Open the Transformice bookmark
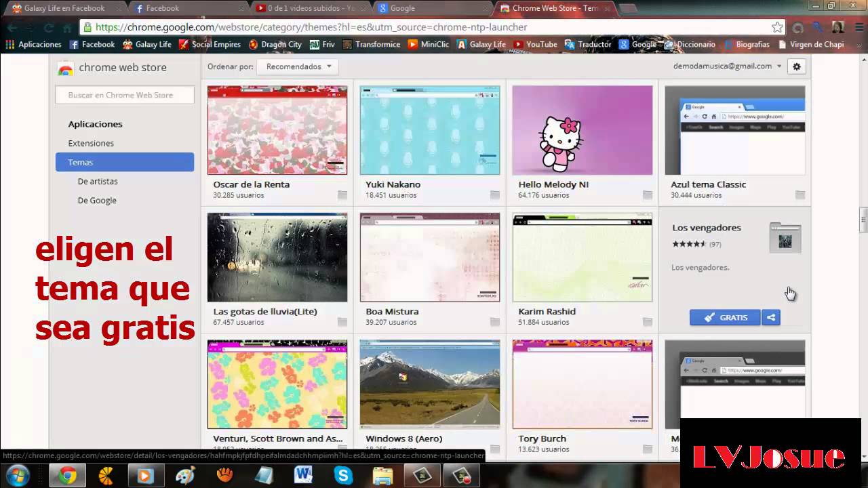The height and width of the screenshot is (488, 868). point(371,45)
